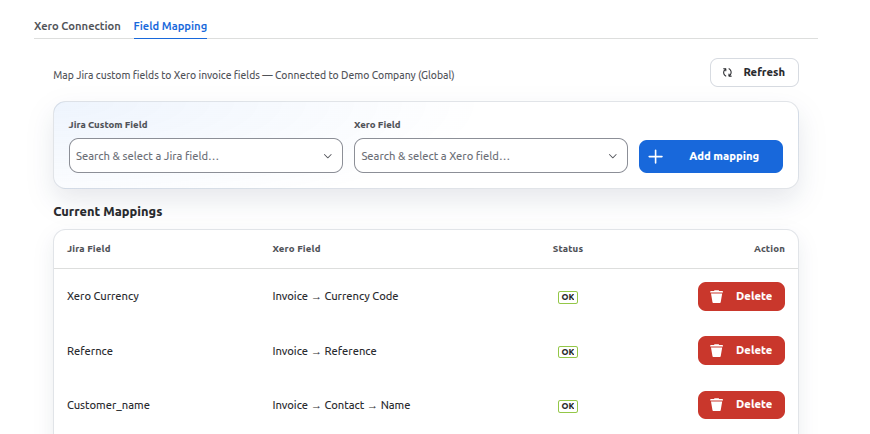The height and width of the screenshot is (434, 870).
Task: Select the 'Xero Currency' Jira field cell
Action: click(103, 296)
